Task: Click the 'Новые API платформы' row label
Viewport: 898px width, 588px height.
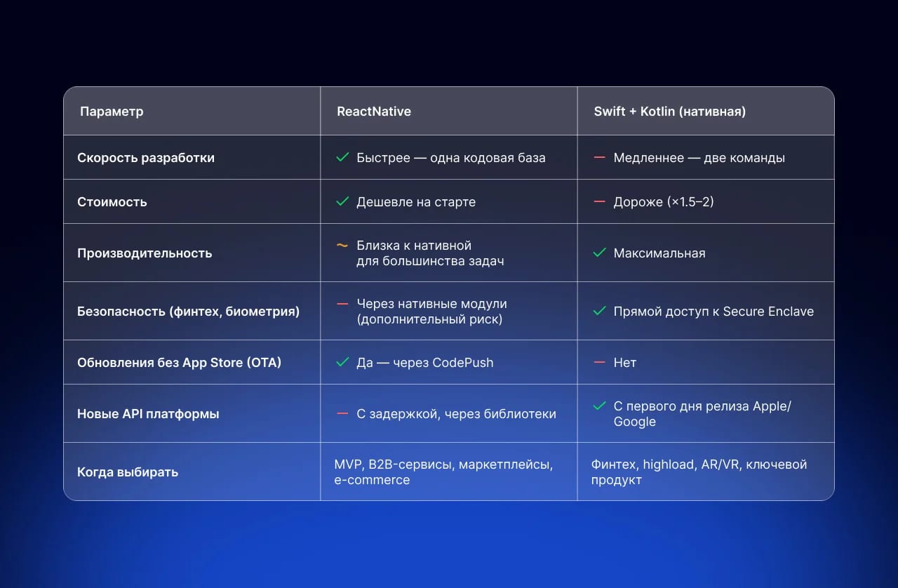Action: (x=148, y=413)
